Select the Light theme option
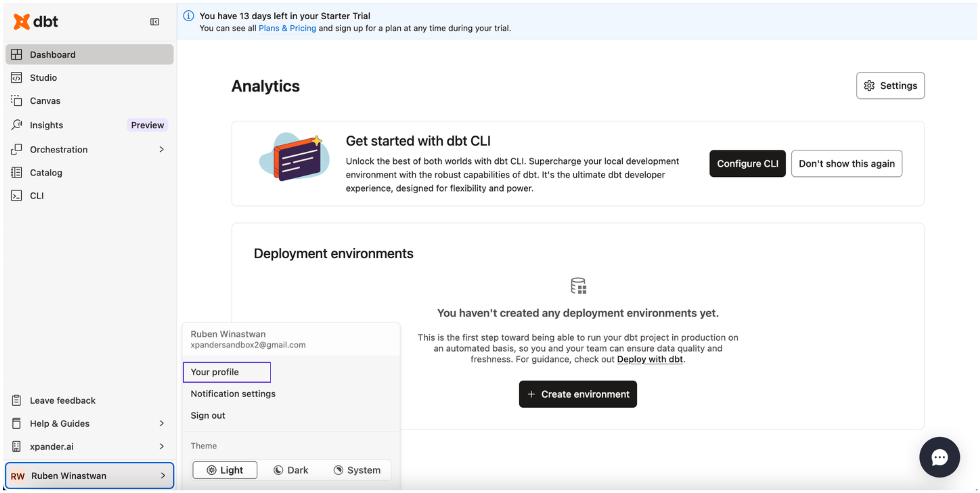 [225, 470]
